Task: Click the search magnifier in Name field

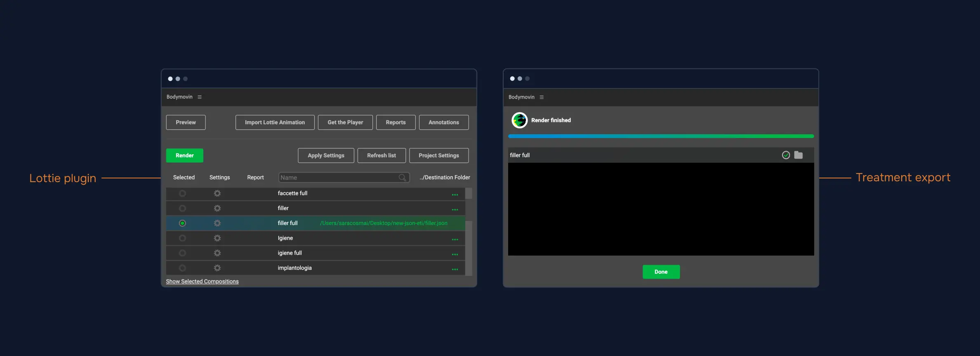Action: click(x=402, y=178)
